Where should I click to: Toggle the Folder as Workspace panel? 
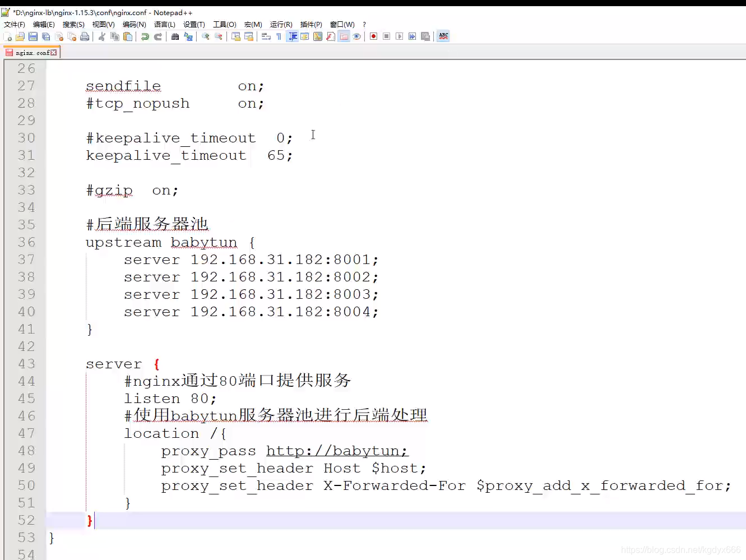(344, 36)
